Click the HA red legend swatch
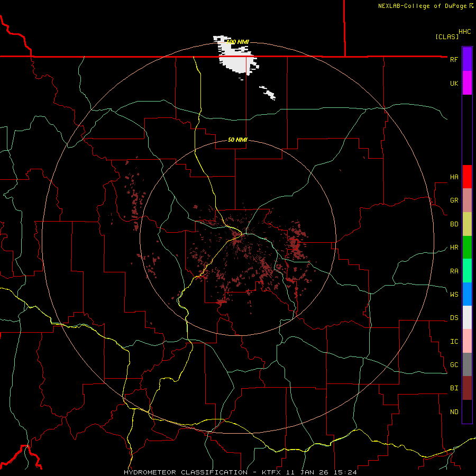The image size is (476, 476). [x=467, y=177]
